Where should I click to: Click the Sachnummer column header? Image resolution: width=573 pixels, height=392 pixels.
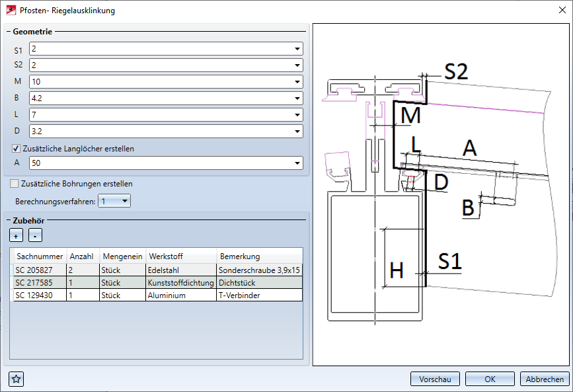coord(40,256)
